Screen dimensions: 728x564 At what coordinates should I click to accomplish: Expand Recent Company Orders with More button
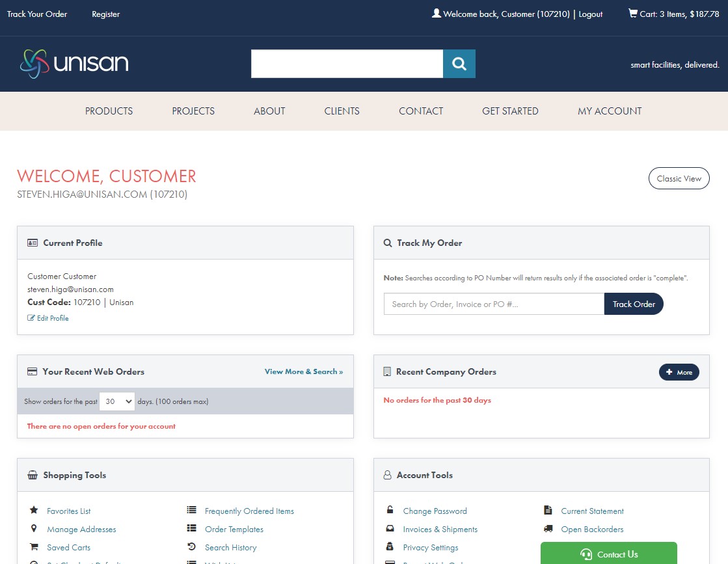click(x=679, y=372)
